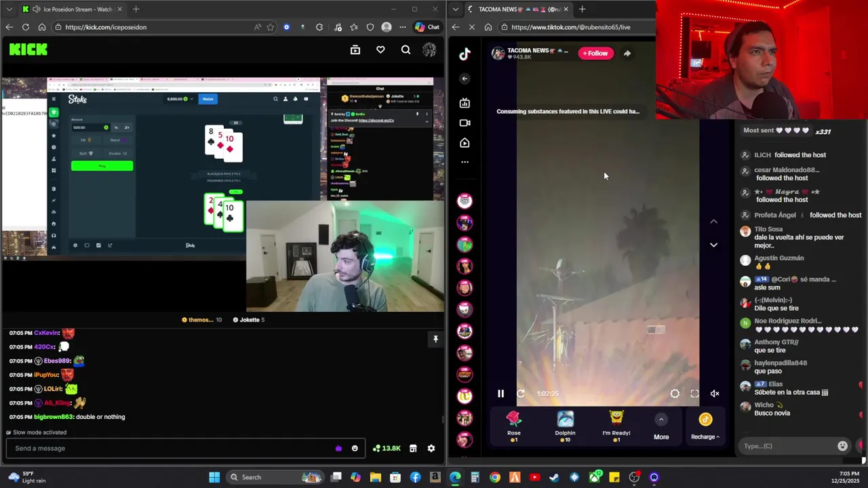Open Kick browse streams icon
Image resolution: width=868 pixels, height=488 pixels.
(x=355, y=49)
